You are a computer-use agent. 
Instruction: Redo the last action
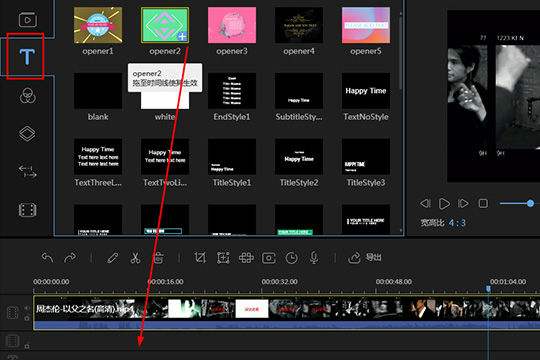[70, 257]
